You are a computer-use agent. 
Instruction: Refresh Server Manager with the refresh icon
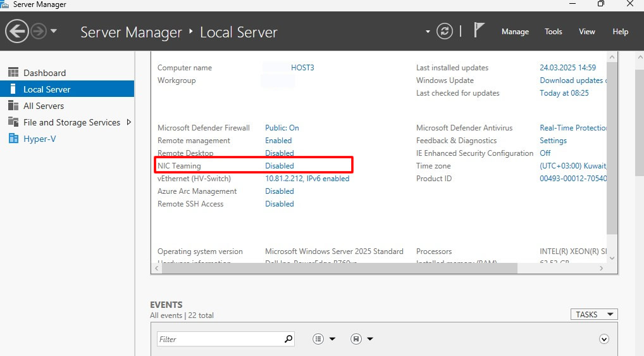(x=445, y=31)
